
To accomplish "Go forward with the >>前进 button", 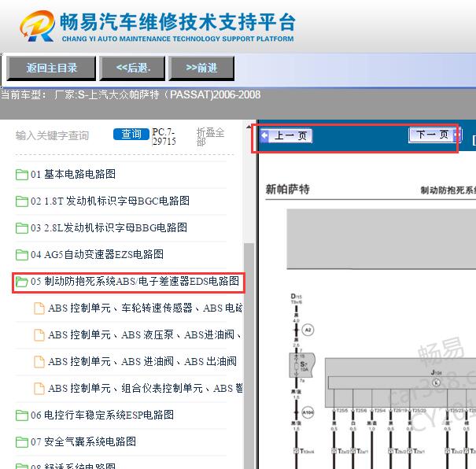I will click(x=201, y=68).
